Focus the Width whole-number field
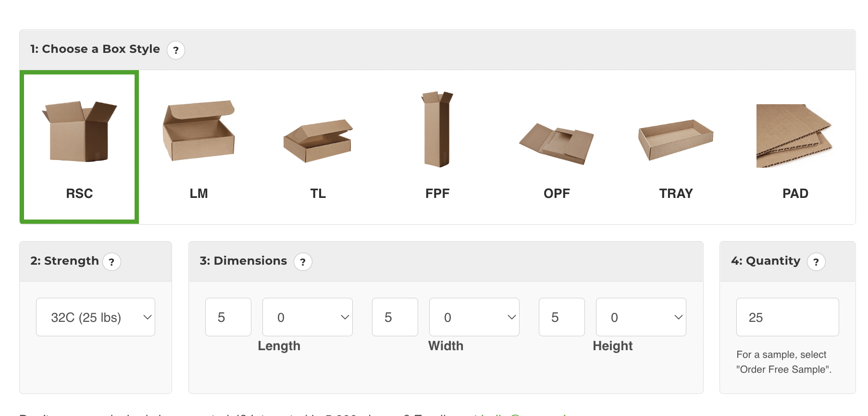The image size is (868, 416). click(395, 317)
